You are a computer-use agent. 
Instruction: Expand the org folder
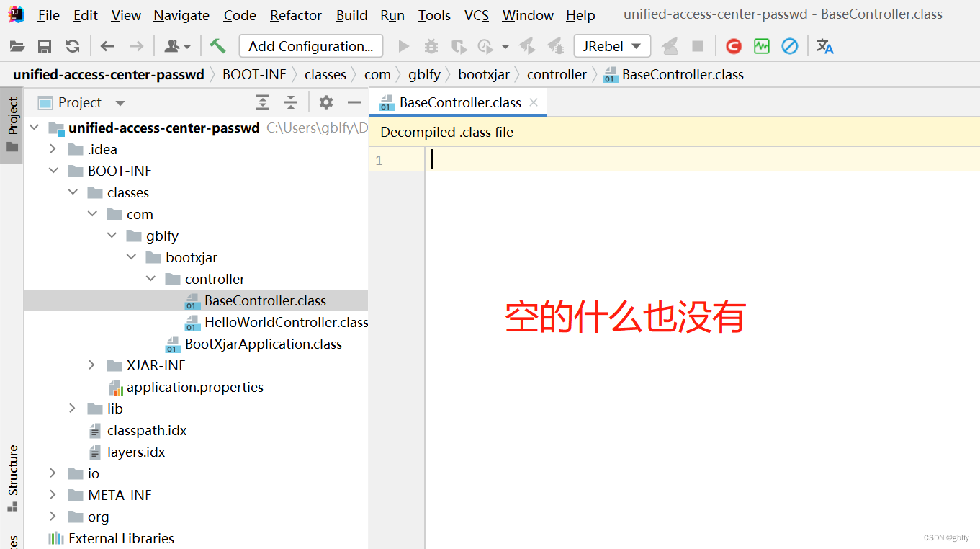(x=53, y=517)
